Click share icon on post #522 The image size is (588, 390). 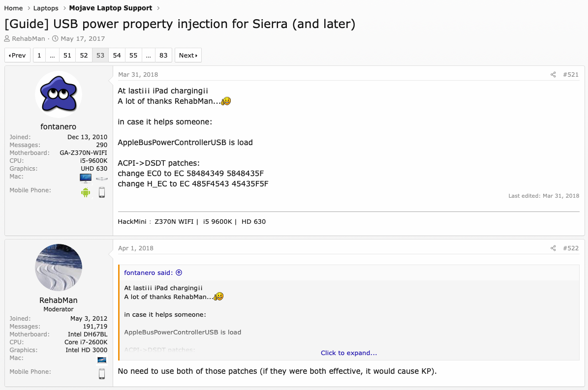pyautogui.click(x=553, y=248)
